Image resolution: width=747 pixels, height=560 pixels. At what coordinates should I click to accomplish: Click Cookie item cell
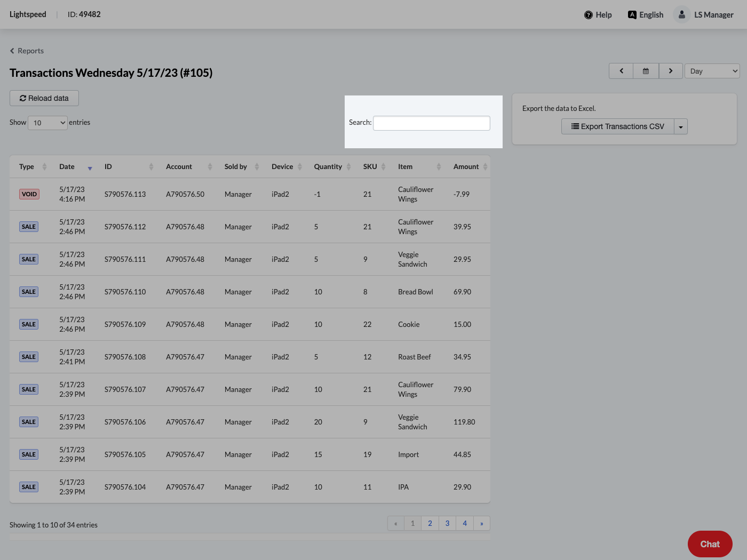pos(409,324)
